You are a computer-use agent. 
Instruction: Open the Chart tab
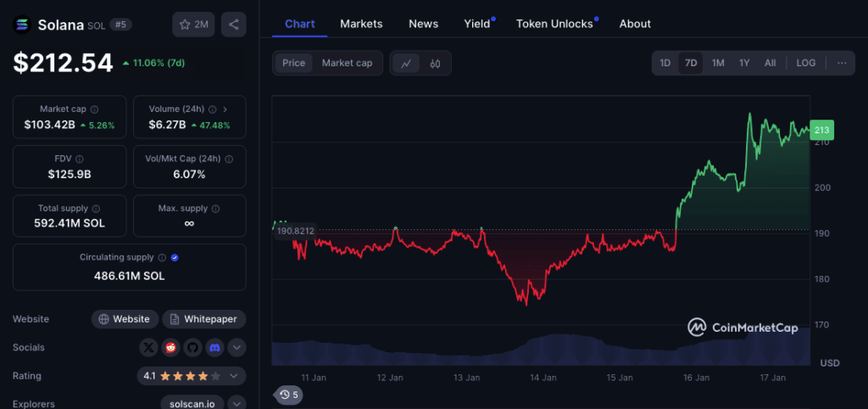click(300, 24)
